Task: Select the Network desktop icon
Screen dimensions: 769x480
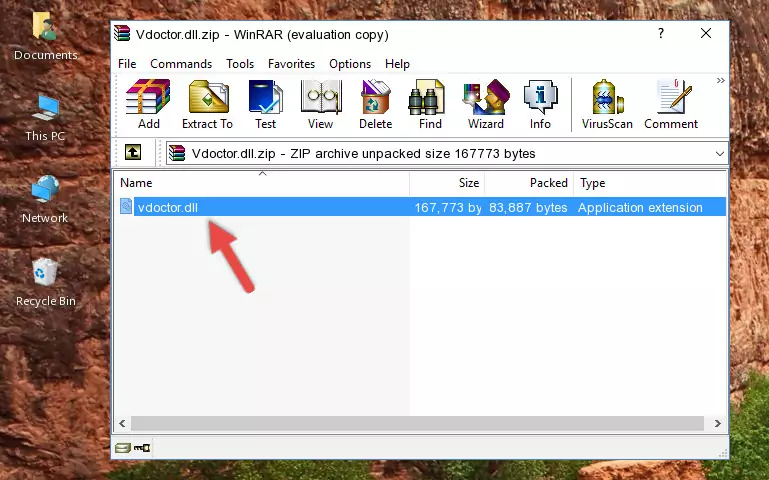Action: [x=45, y=200]
